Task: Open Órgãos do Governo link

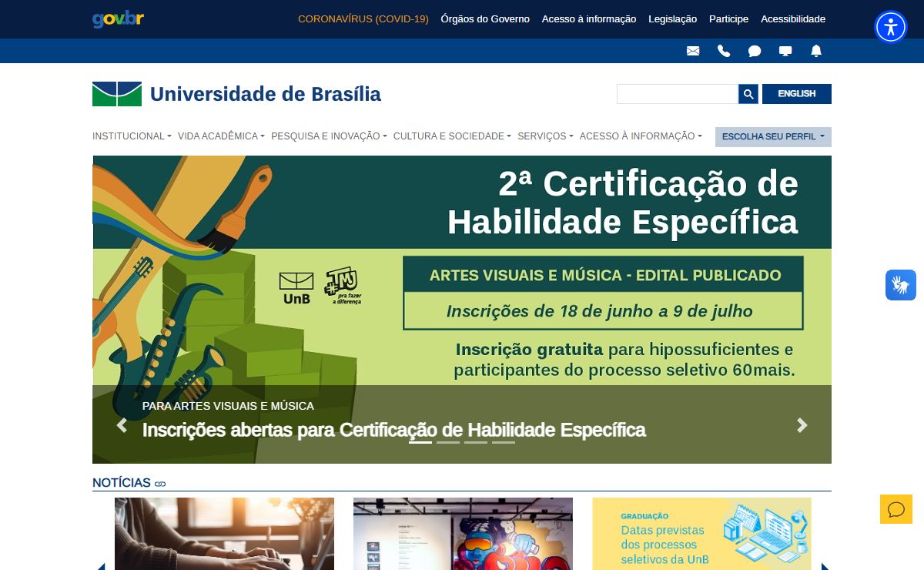Action: [485, 19]
